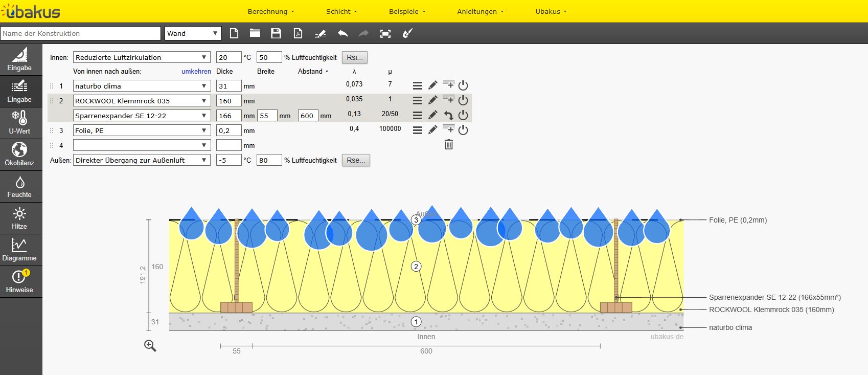Edit the Folie, PE layer with pencil
868x375 pixels.
[432, 130]
